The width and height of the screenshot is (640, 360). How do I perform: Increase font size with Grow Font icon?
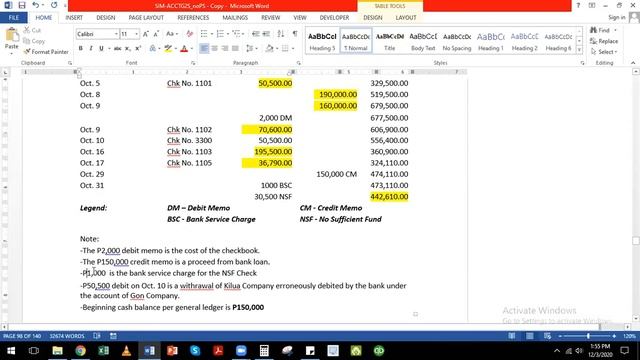click(x=146, y=34)
